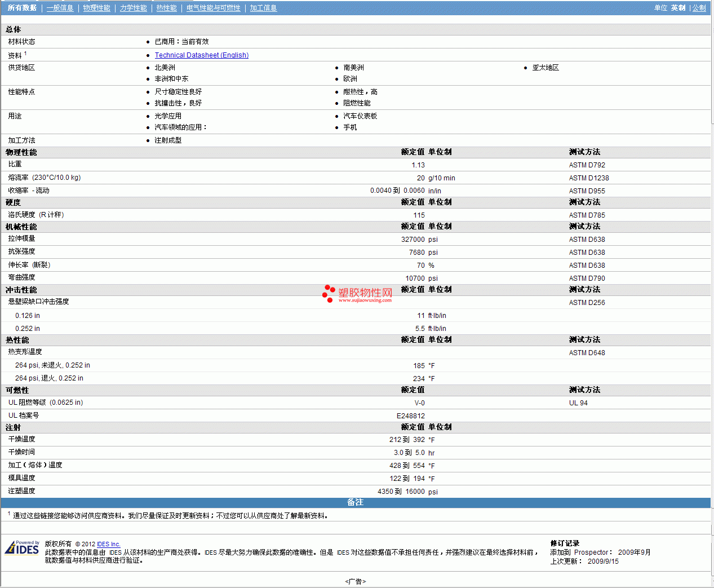The image size is (714, 588).
Task: Click the blue 备注 header bar
Action: [355, 502]
